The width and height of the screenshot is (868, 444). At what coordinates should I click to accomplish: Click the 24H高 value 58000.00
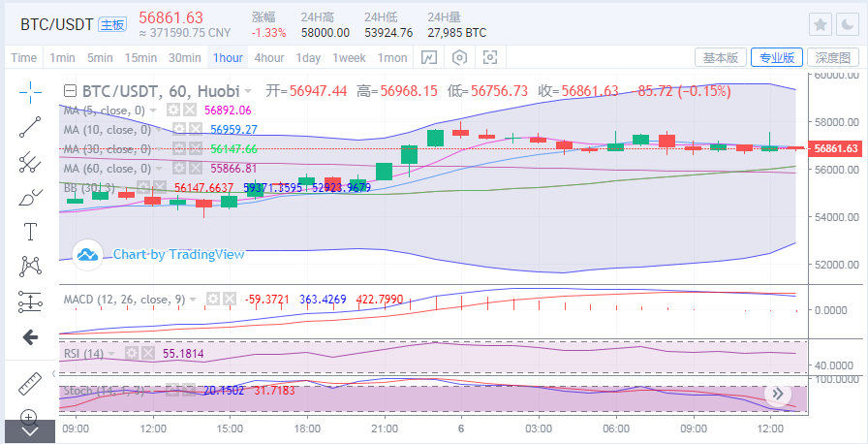pyautogui.click(x=325, y=33)
